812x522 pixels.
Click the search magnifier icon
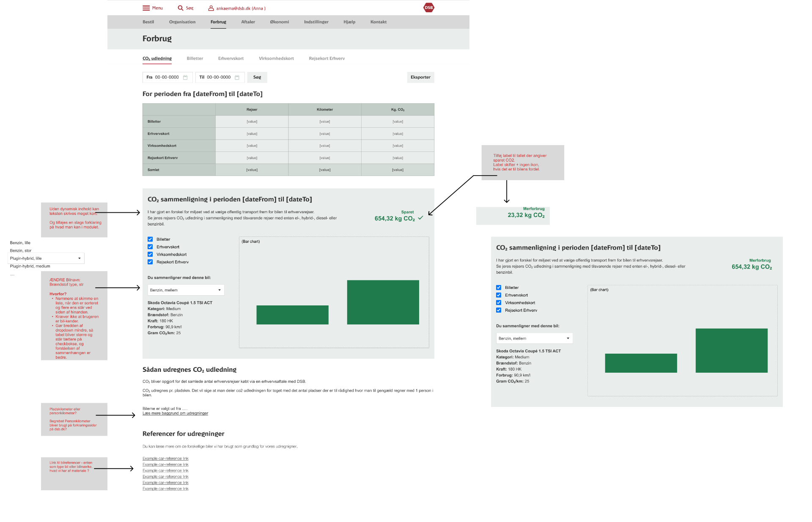[x=181, y=8]
